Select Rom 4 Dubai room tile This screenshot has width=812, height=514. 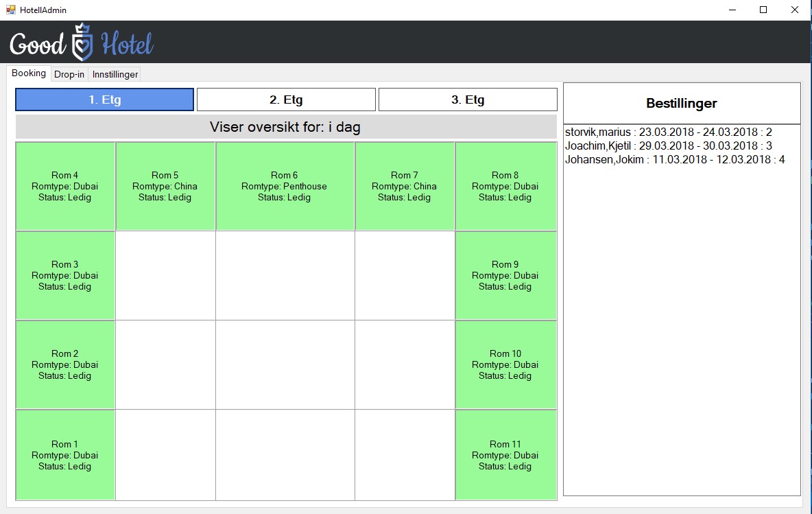(x=65, y=186)
